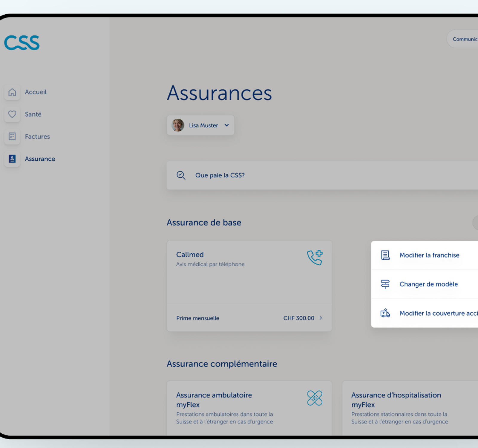478x448 pixels.
Task: Click the magnifier icon in the search bar
Action: pyautogui.click(x=181, y=175)
